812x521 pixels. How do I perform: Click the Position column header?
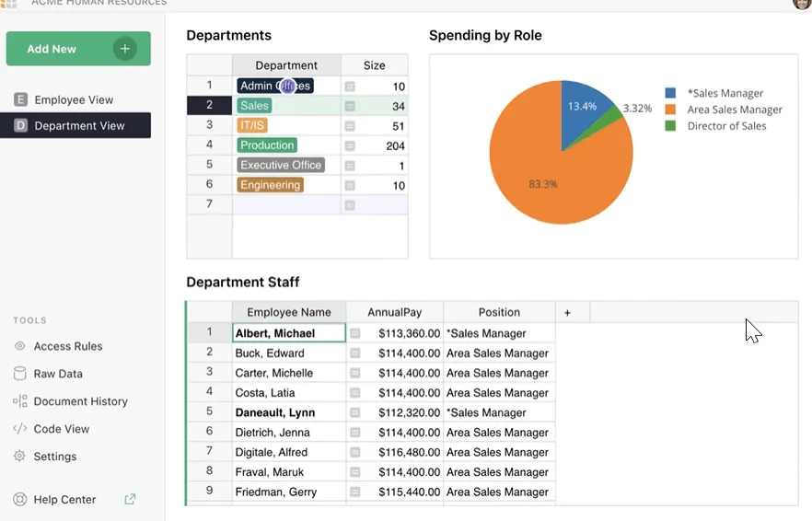(499, 312)
